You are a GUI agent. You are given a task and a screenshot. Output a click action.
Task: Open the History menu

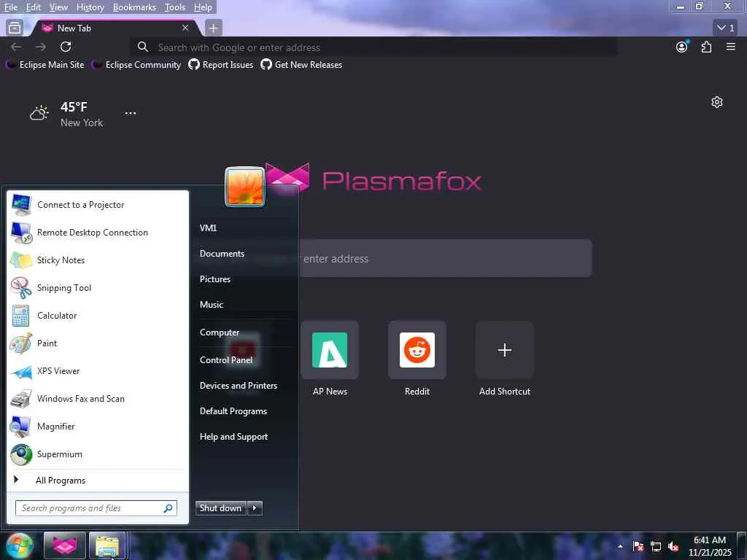point(90,7)
